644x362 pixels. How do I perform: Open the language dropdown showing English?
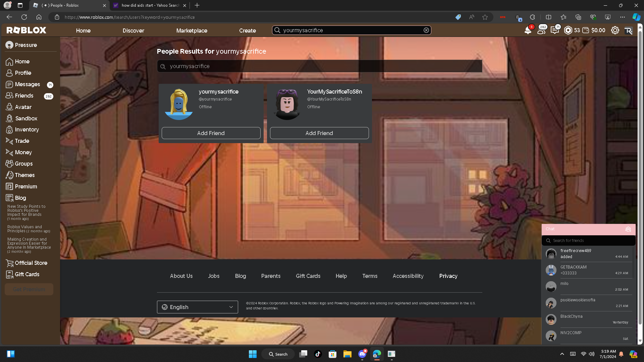pyautogui.click(x=198, y=307)
